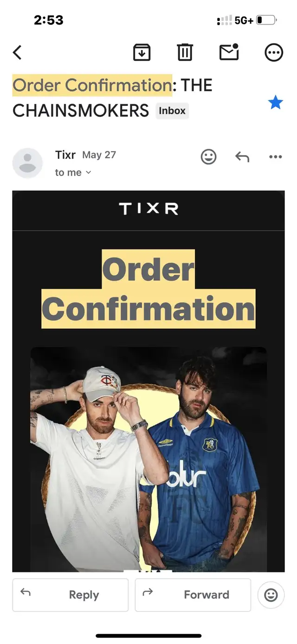Tap the TIXR logo in email header

[148, 210]
